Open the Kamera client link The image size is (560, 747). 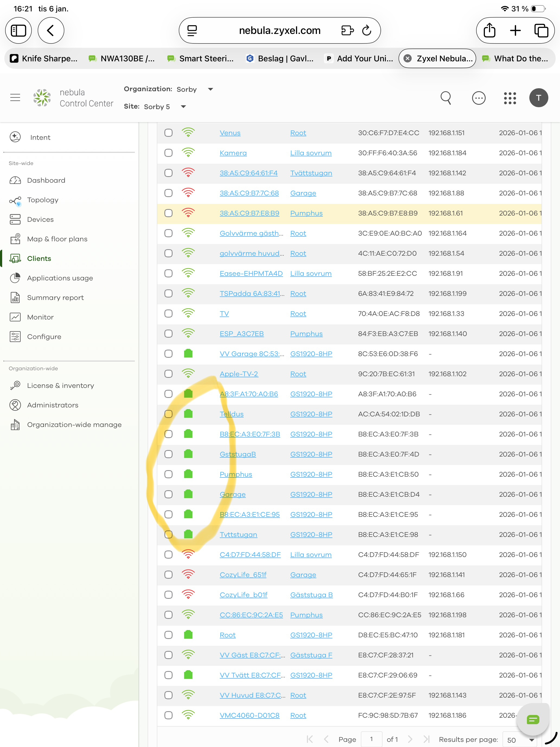tap(233, 153)
